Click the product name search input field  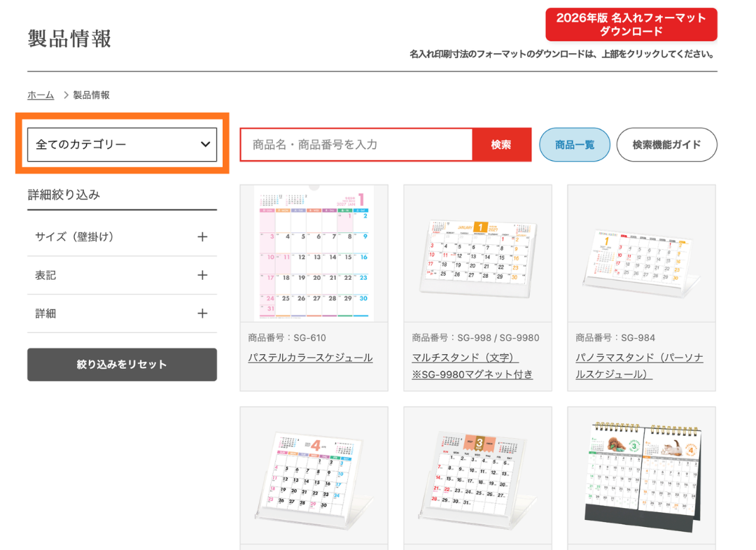[x=356, y=145]
